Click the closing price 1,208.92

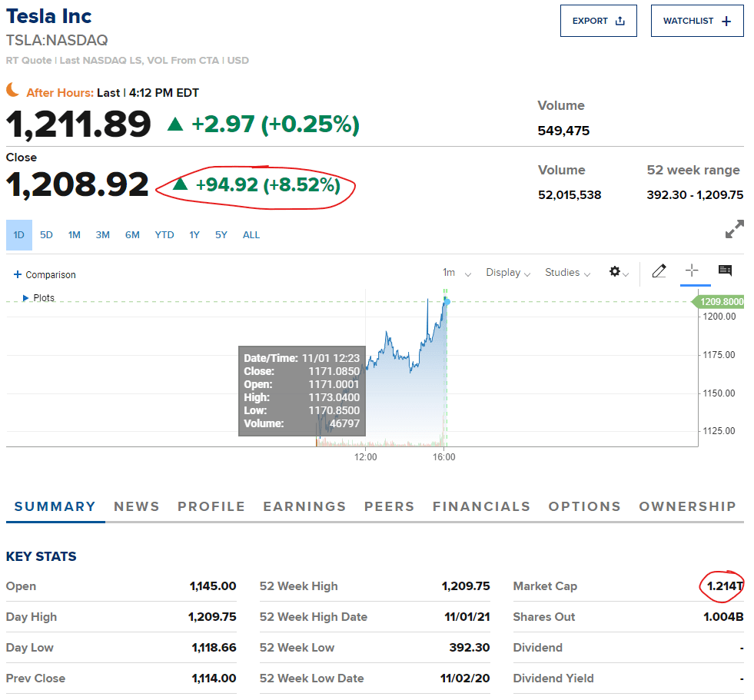78,184
